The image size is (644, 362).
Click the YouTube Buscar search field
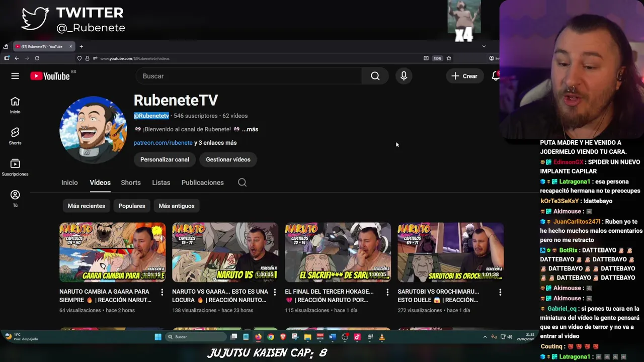[249, 76]
